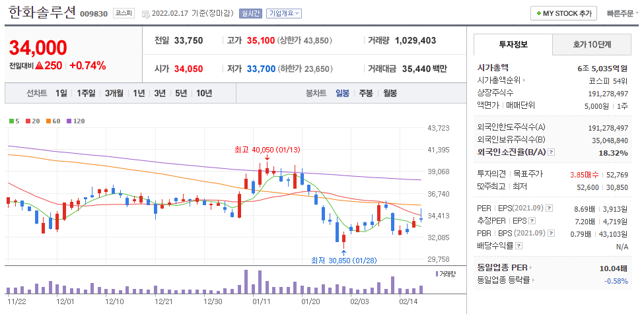Select the 1주일 line chart period
Screen dimensions: 644x314
coord(86,93)
